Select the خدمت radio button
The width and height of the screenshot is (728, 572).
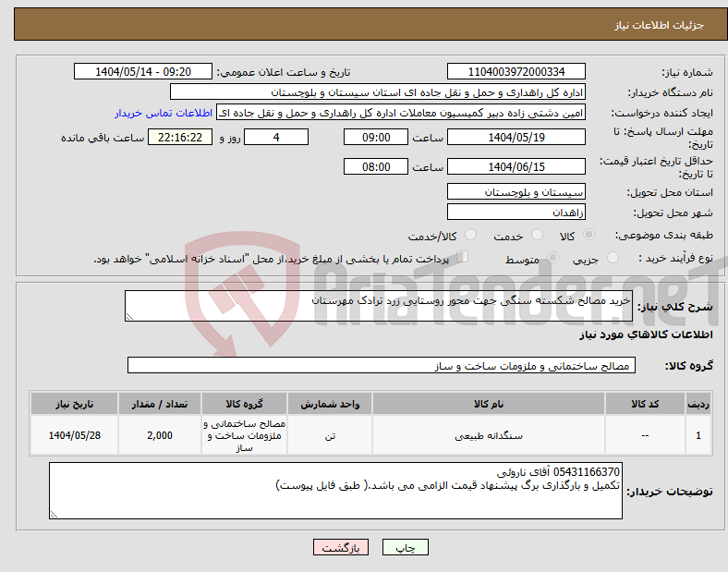coord(537,235)
